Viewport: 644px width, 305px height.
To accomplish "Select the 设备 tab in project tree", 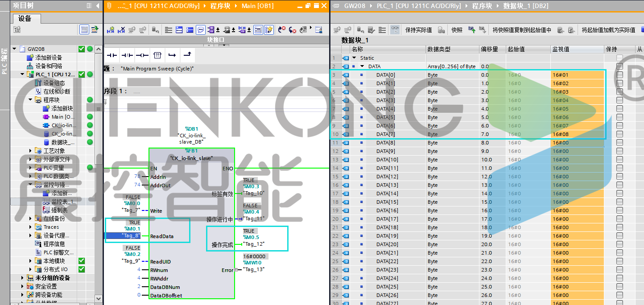I will (x=25, y=19).
